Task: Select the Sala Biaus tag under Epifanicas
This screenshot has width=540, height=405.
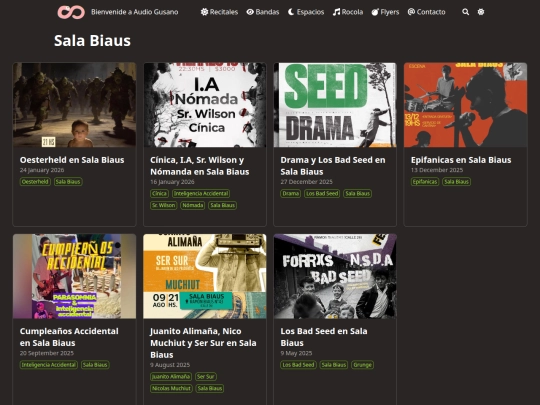Action: 456,181
